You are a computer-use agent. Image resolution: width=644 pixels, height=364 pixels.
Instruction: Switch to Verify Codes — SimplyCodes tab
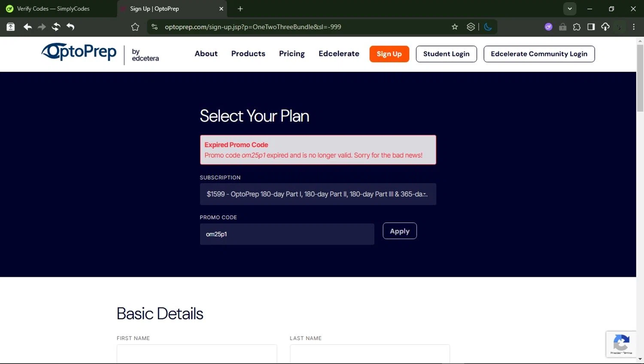[x=58, y=9]
